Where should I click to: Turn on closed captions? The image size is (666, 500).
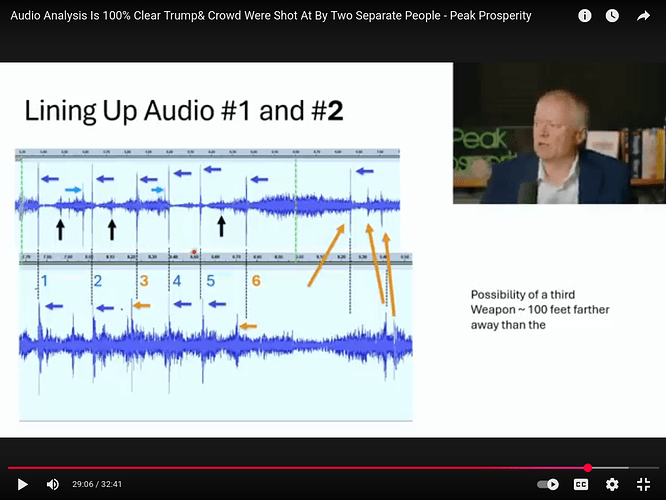[581, 484]
